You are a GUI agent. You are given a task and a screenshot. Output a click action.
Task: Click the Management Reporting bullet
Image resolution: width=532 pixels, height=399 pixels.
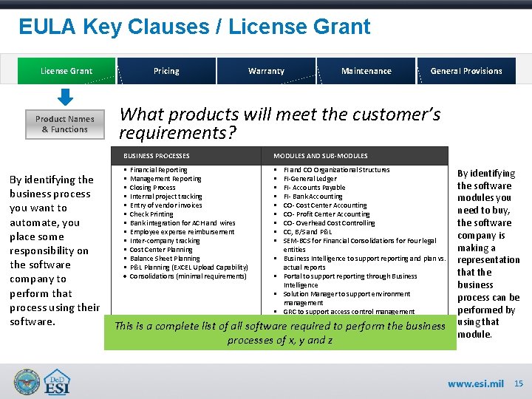166,179
